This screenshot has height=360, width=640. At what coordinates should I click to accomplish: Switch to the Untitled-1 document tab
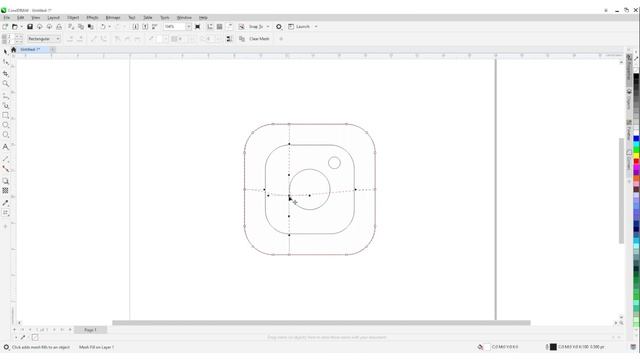tap(31, 49)
